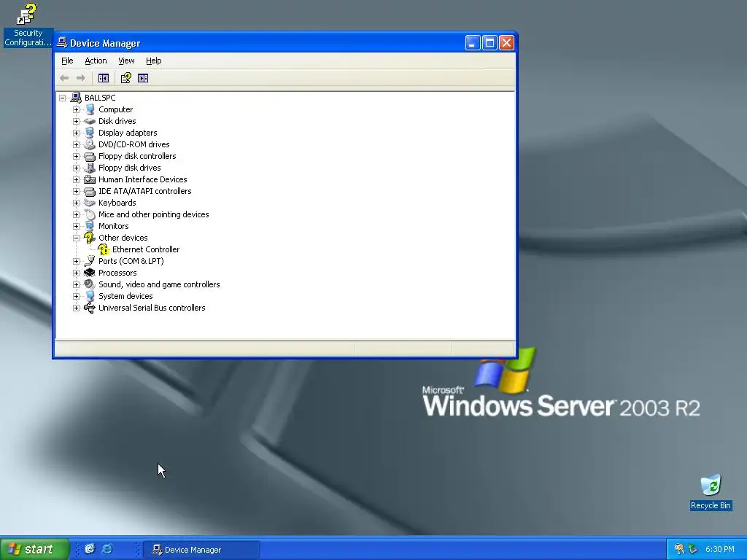The width and height of the screenshot is (747, 560).
Task: Open the File menu
Action: (x=67, y=61)
